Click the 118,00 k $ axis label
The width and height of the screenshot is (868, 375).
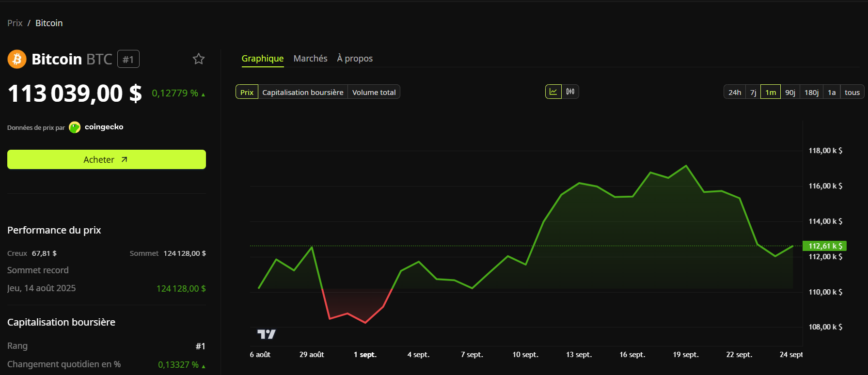[825, 151]
